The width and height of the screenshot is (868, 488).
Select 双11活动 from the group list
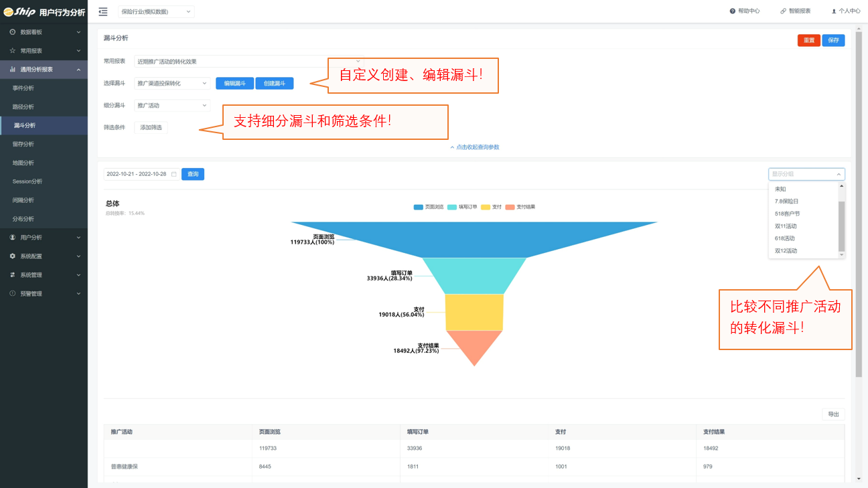click(x=786, y=226)
